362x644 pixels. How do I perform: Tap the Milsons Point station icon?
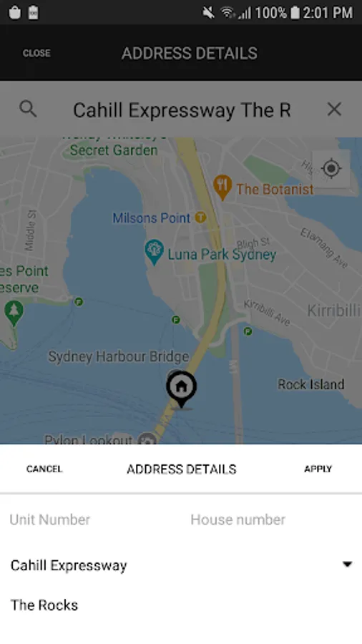[x=200, y=218]
